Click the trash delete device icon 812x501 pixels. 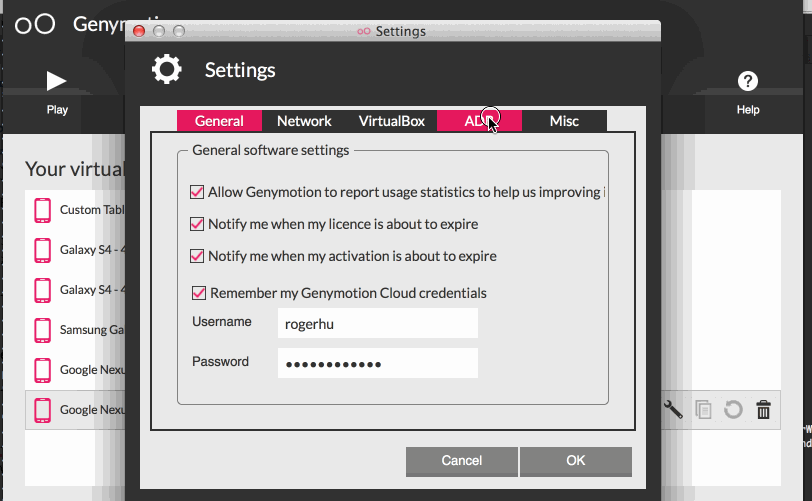point(763,409)
